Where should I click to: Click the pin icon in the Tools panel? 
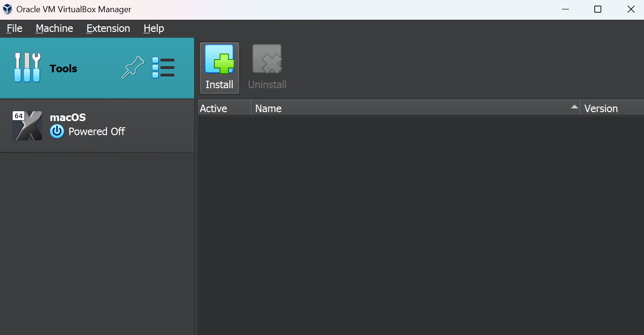132,68
